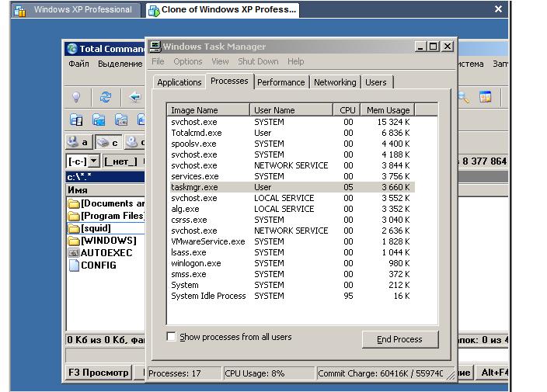
Task: Click the Processes: 17 status bar entry
Action: click(x=185, y=373)
